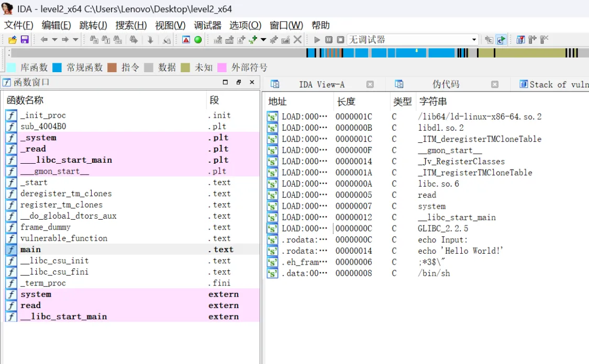Image resolution: width=589 pixels, height=364 pixels.
Task: Sort functions by 函数名称 column header
Action: tap(104, 100)
